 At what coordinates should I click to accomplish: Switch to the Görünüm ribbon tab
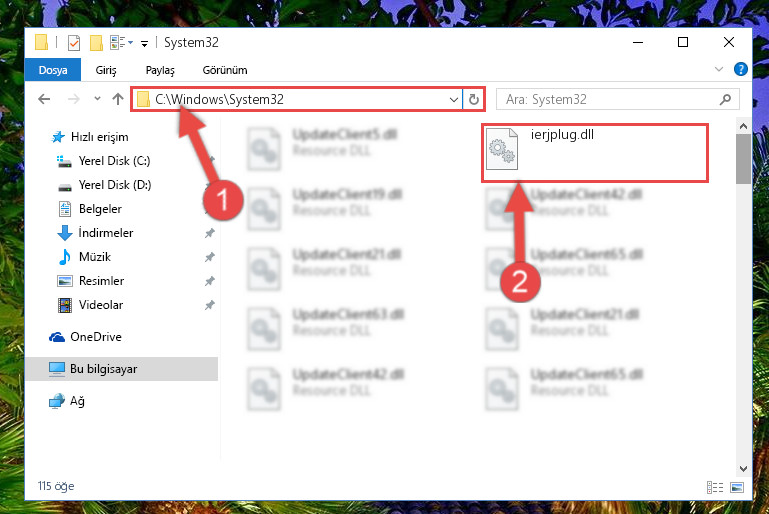[x=225, y=70]
